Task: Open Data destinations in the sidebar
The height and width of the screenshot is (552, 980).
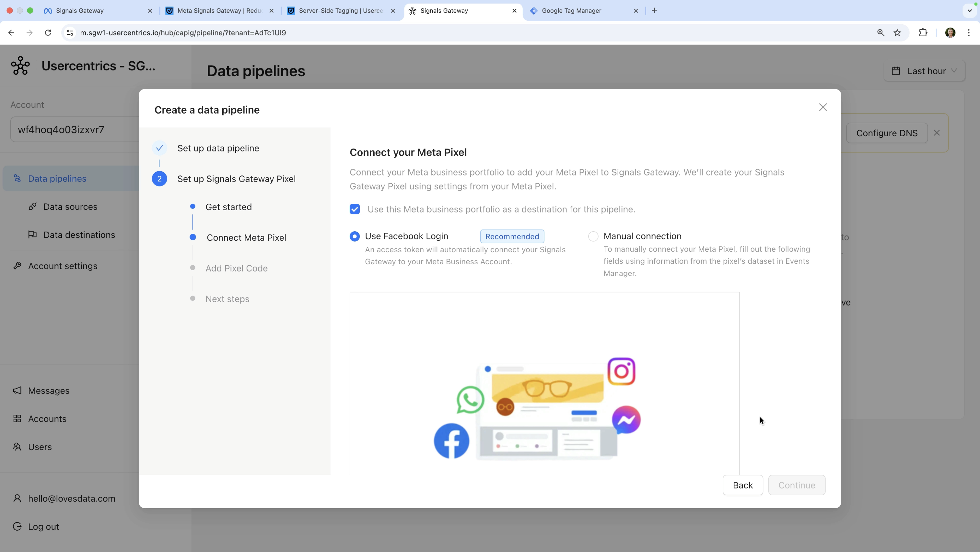Action: pos(79,235)
